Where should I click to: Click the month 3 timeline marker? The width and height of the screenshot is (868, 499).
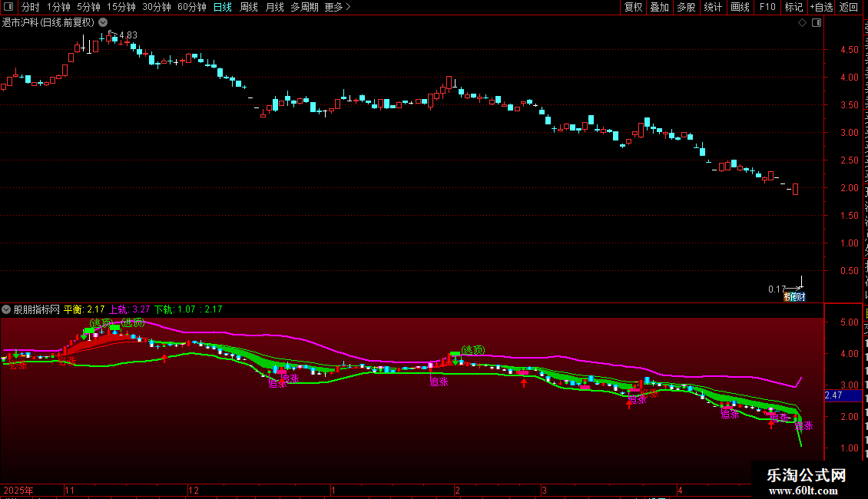(544, 490)
